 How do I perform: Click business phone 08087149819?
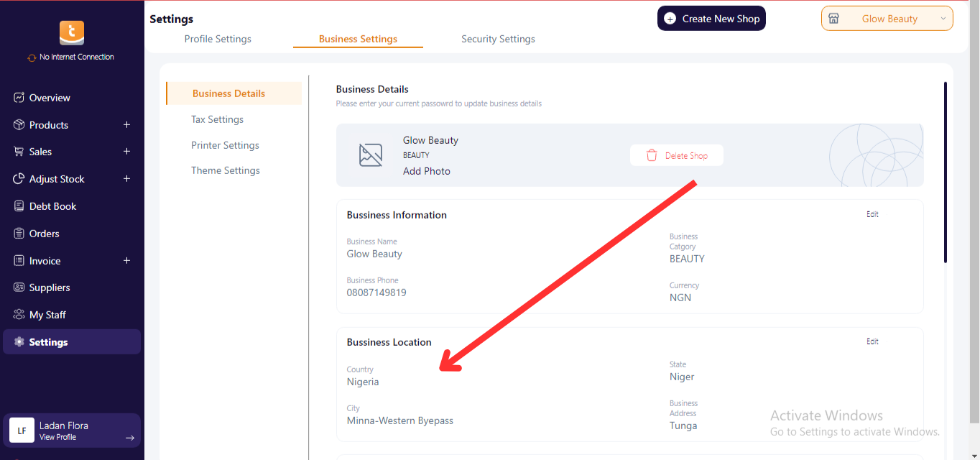(376, 293)
